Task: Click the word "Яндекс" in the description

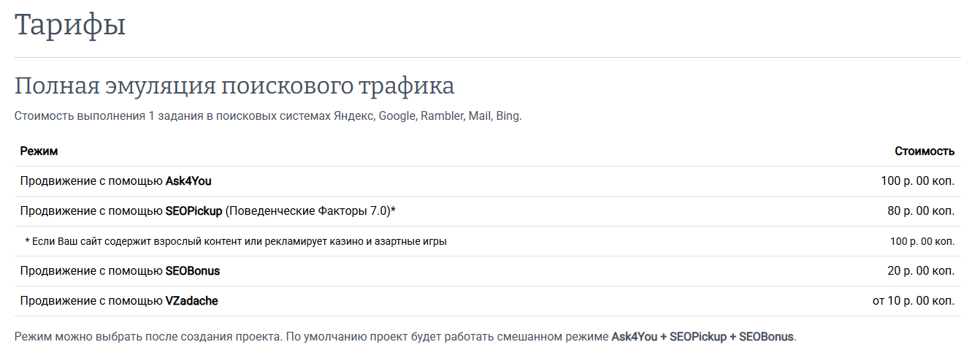Action: point(354,116)
